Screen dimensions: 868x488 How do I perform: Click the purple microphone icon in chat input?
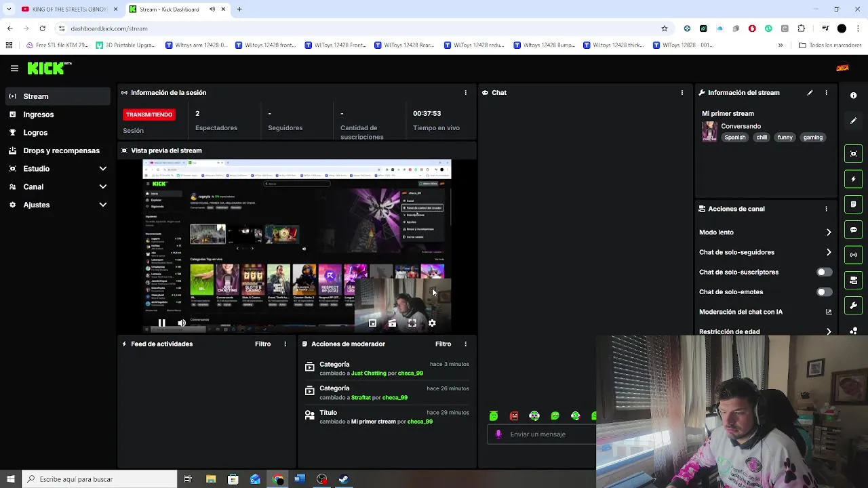coord(498,434)
